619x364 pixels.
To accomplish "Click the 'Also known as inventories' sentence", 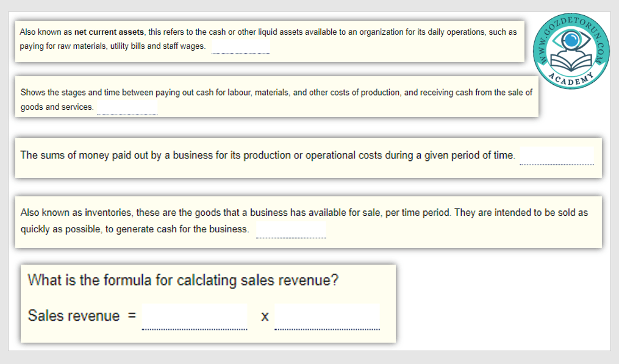I will 304,213.
